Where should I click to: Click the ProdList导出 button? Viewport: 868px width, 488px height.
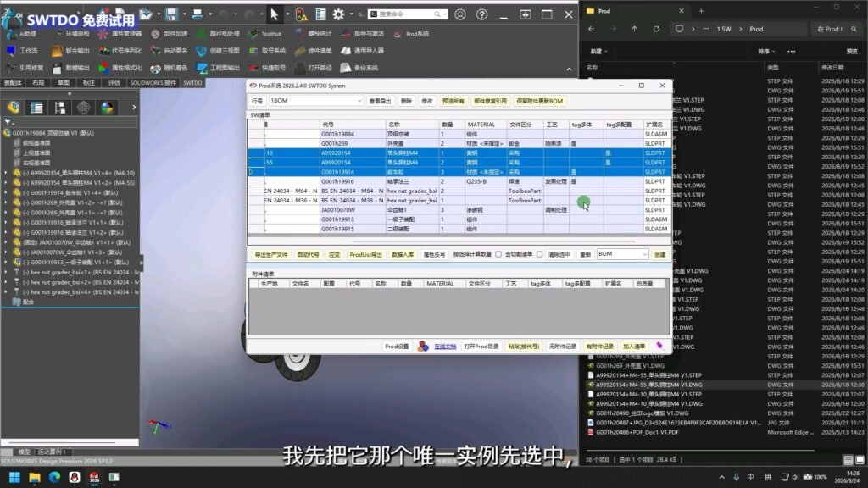click(366, 254)
